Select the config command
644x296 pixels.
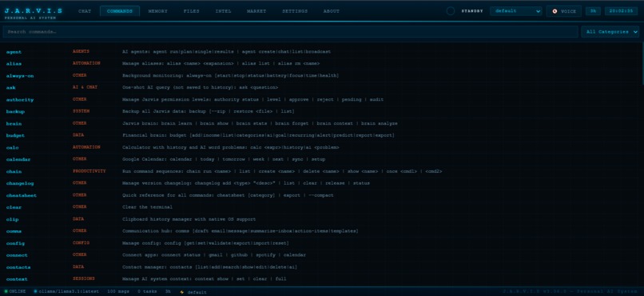tap(16, 243)
